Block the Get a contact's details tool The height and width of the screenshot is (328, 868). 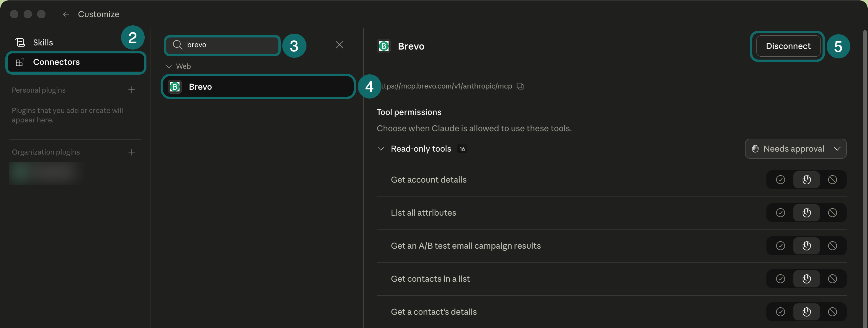832,312
